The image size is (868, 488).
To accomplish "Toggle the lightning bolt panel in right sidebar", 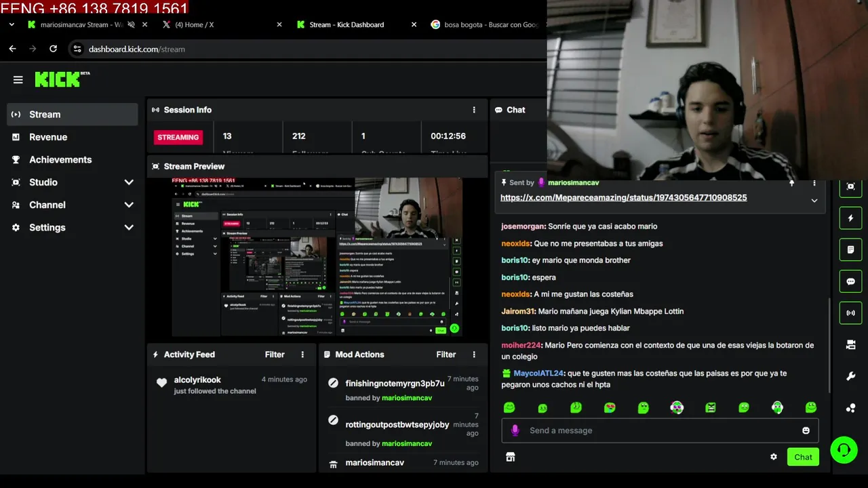I will tap(851, 218).
